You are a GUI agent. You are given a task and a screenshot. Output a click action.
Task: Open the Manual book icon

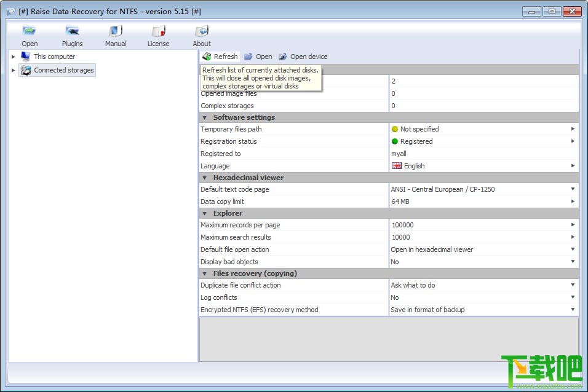(116, 31)
